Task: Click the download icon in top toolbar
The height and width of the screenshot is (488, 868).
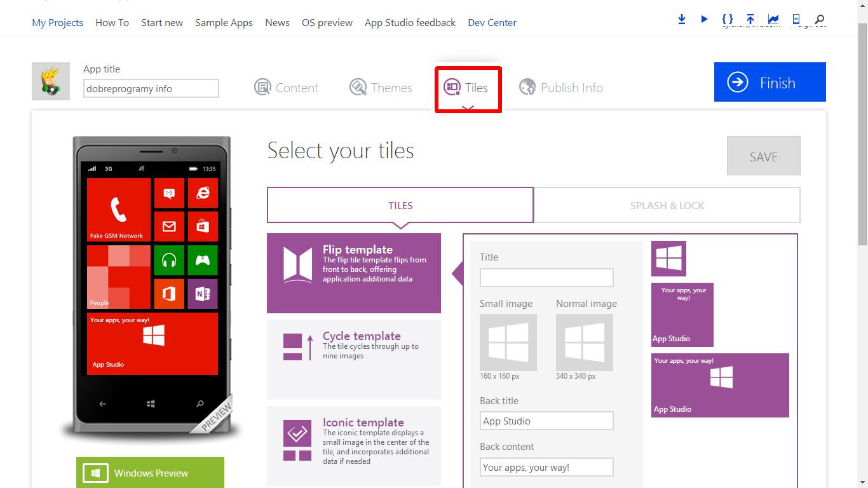Action: click(682, 19)
